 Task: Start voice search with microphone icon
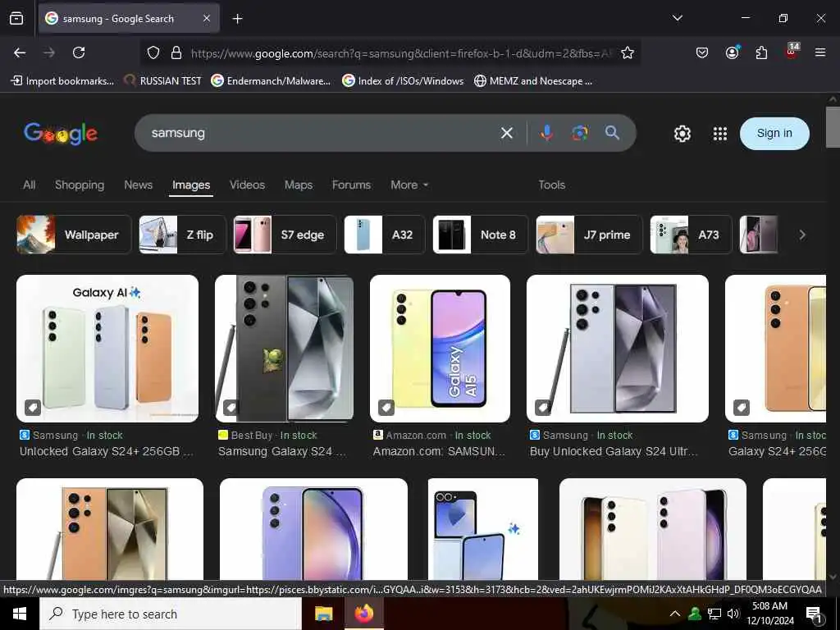click(546, 133)
